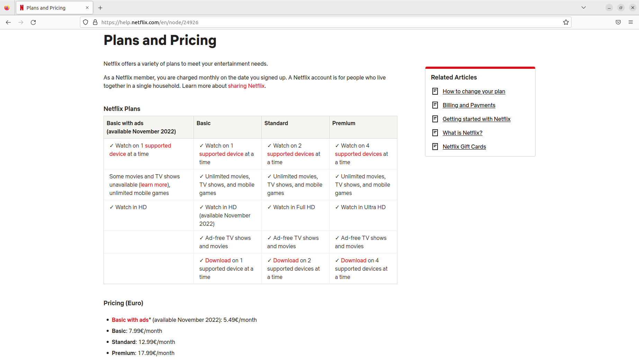Open the tracking protection shield icon

[85, 22]
